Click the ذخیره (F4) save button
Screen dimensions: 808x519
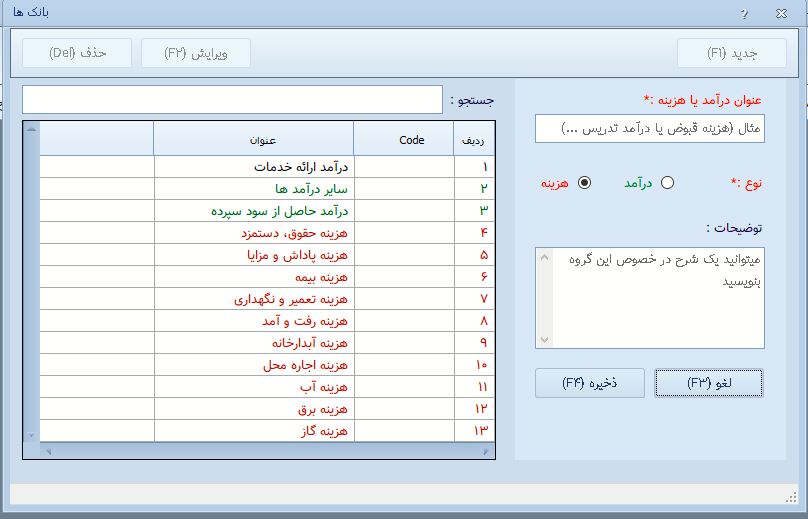pos(589,383)
